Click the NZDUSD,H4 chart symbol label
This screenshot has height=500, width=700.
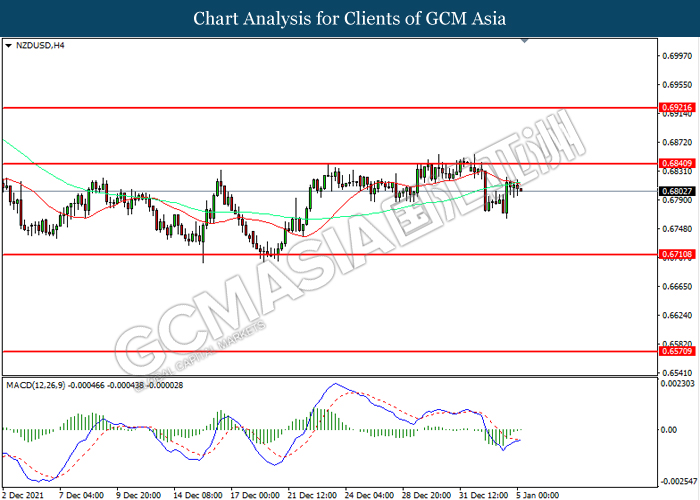pyautogui.click(x=40, y=45)
